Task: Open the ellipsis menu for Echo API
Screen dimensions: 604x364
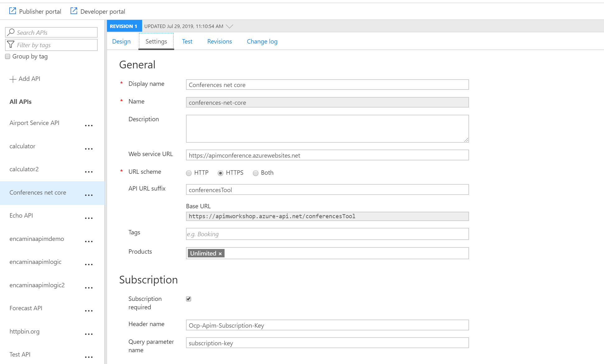Action: tap(89, 218)
